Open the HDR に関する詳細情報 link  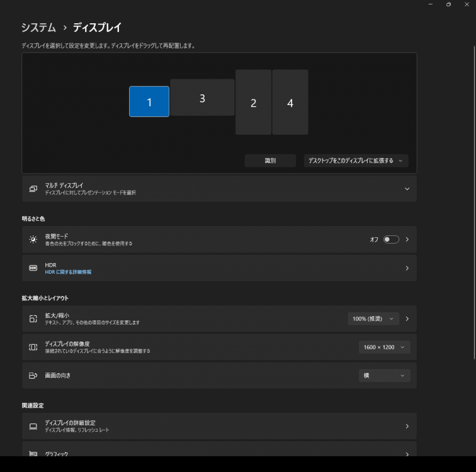tap(68, 272)
